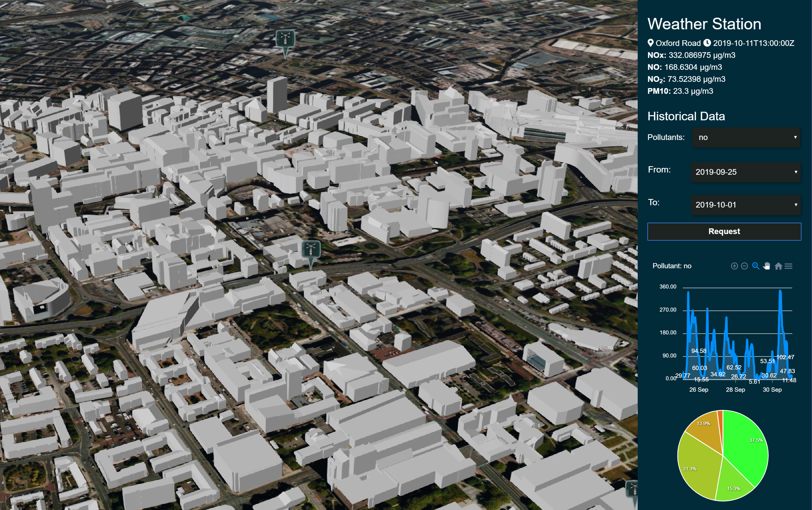Click the weather station marker in the map center
The width and height of the screenshot is (812, 510).
point(311,254)
